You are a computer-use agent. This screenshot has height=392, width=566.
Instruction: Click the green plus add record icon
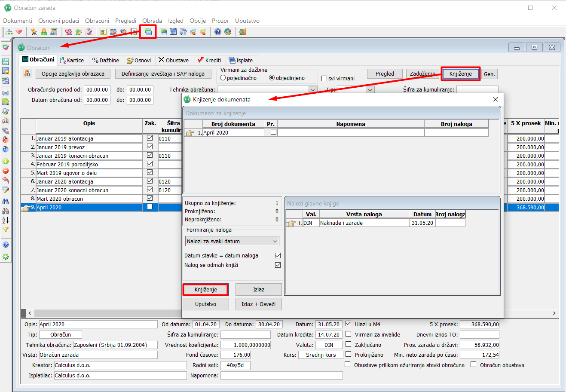coord(6,162)
